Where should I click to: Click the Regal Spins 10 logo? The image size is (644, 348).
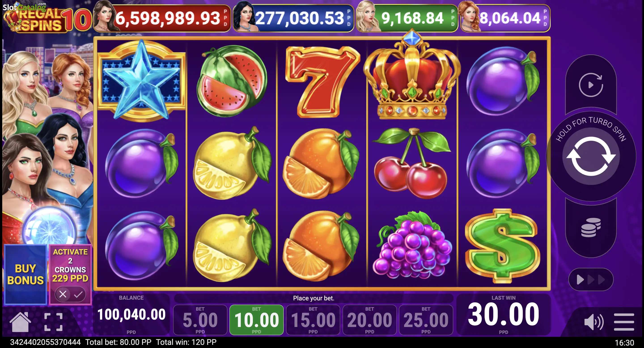47,19
